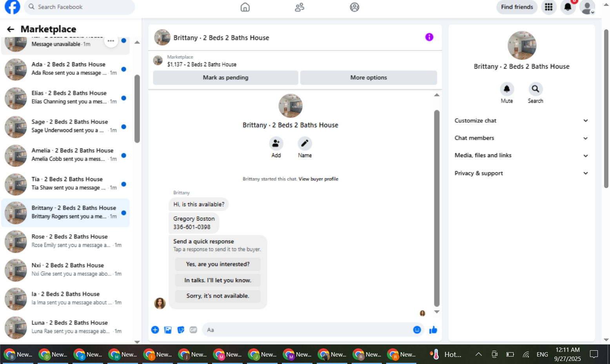Click the 12:11 AM clock in the taskbar
The width and height of the screenshot is (610, 364).
coord(567,350)
